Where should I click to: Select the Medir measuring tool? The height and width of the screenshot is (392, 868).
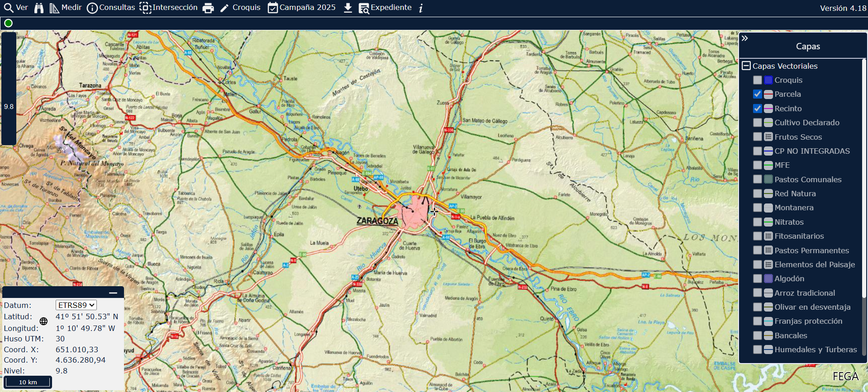pyautogui.click(x=66, y=8)
